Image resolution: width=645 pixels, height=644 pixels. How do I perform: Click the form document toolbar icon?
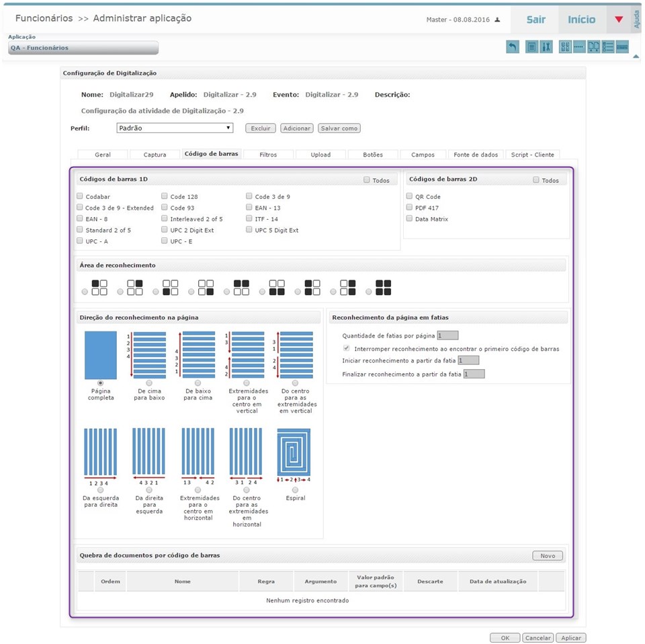(x=531, y=46)
